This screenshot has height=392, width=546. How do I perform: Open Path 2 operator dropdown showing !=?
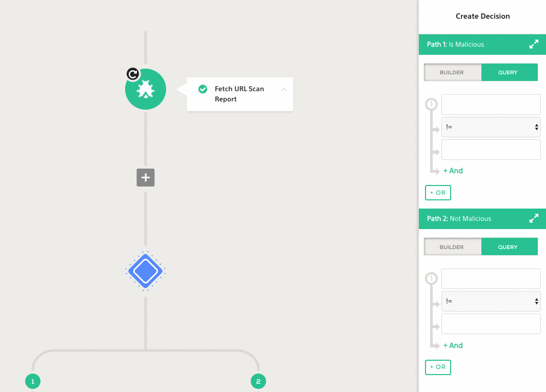[x=491, y=301]
